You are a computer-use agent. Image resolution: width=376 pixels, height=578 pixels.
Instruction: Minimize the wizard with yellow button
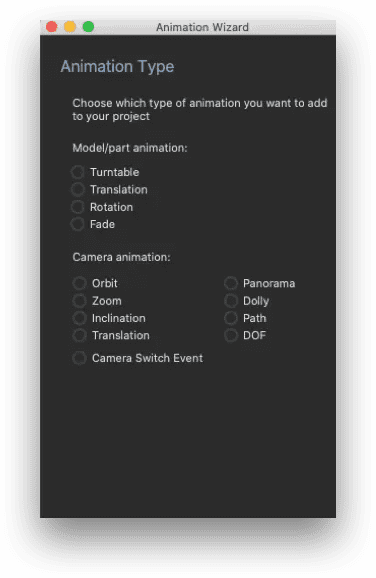point(70,27)
